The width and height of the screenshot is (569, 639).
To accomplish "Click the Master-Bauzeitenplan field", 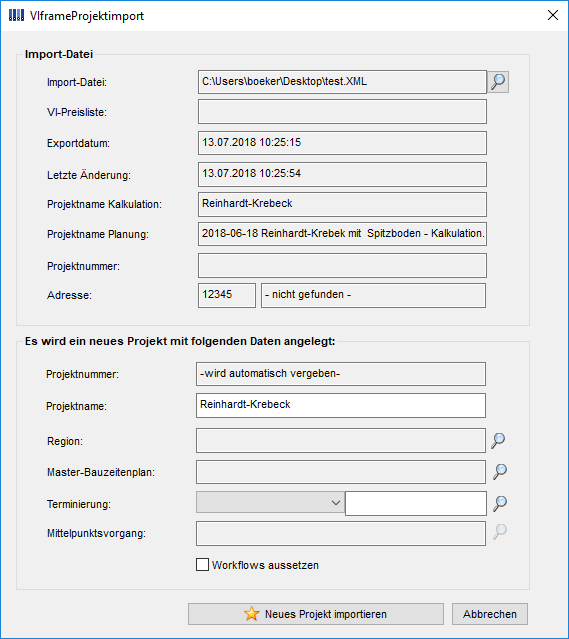I will [x=341, y=472].
